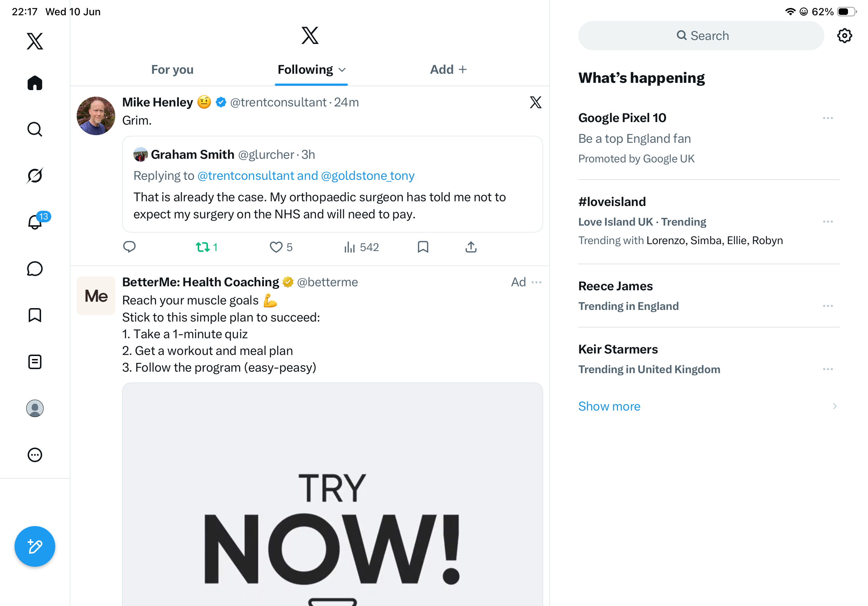The height and width of the screenshot is (606, 868).
Task: Focus the Search input field
Action: tap(701, 36)
